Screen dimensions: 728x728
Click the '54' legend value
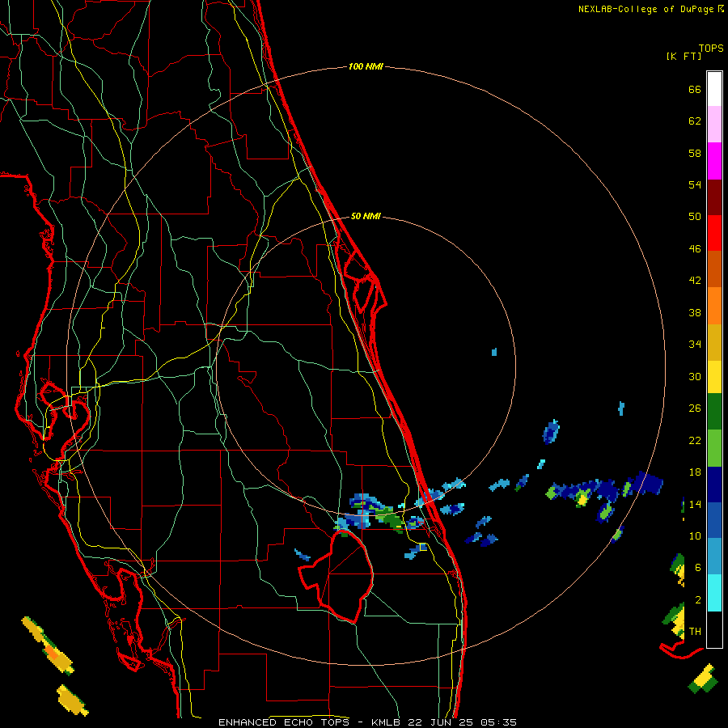[x=695, y=184]
